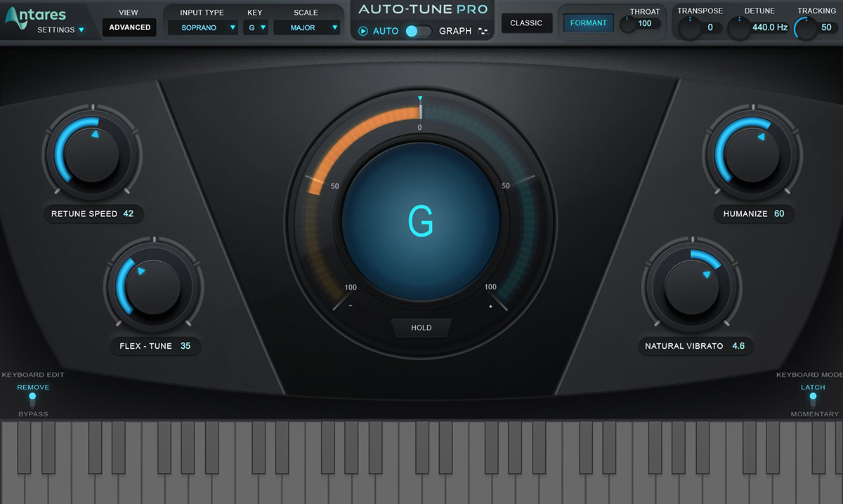Click the Natural Vibrato value 4.6

[x=738, y=346]
